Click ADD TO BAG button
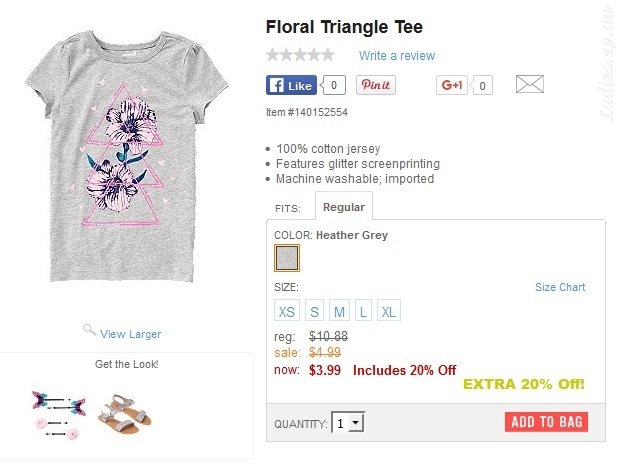The image size is (621, 465). click(x=546, y=422)
